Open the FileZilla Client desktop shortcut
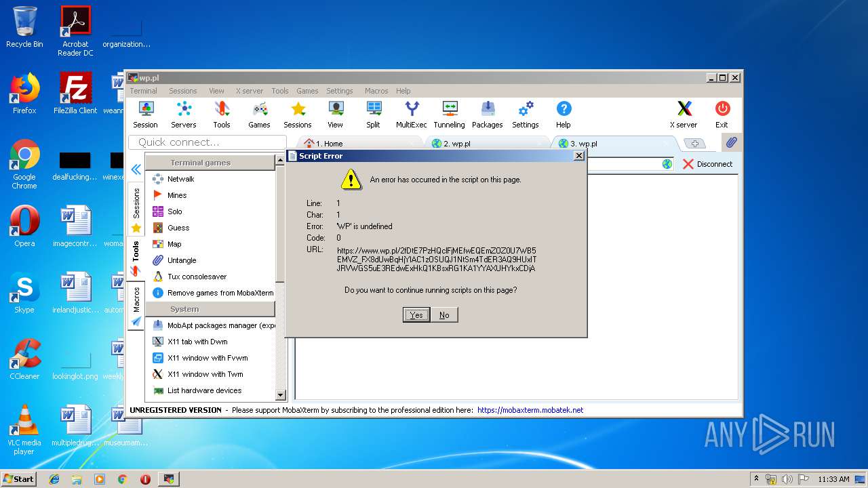Image resolution: width=868 pixels, height=488 pixels. pos(75,93)
